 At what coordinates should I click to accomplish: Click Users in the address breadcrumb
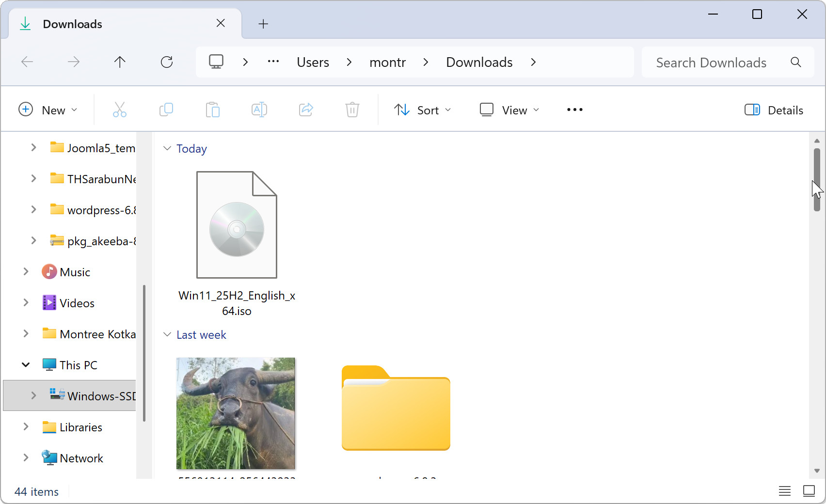pos(313,62)
